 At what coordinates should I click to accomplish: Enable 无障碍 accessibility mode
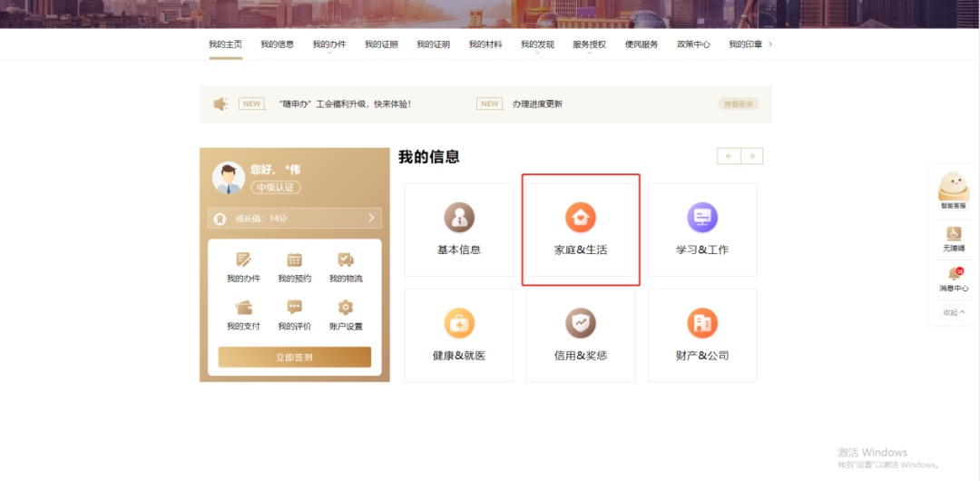pyautogui.click(x=954, y=238)
